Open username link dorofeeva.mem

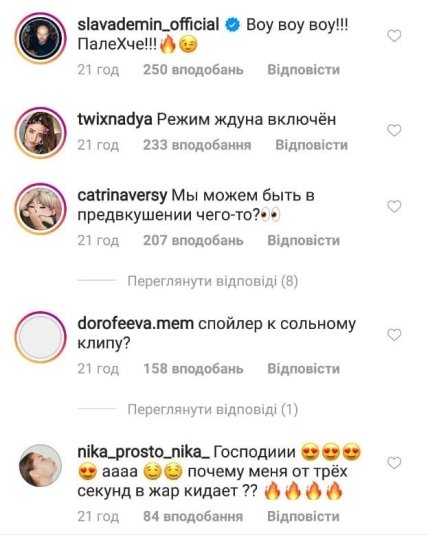tap(135, 323)
